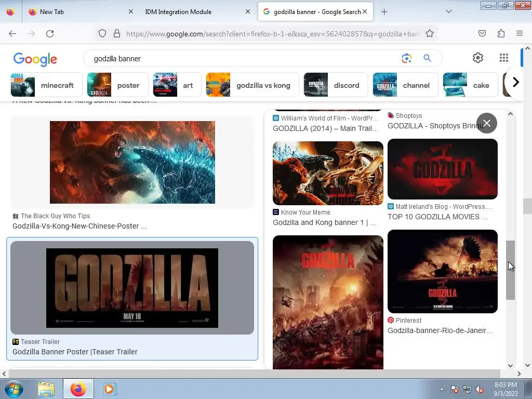Image resolution: width=532 pixels, height=399 pixels.
Task: Filter images by discord chip
Action: pos(336,85)
